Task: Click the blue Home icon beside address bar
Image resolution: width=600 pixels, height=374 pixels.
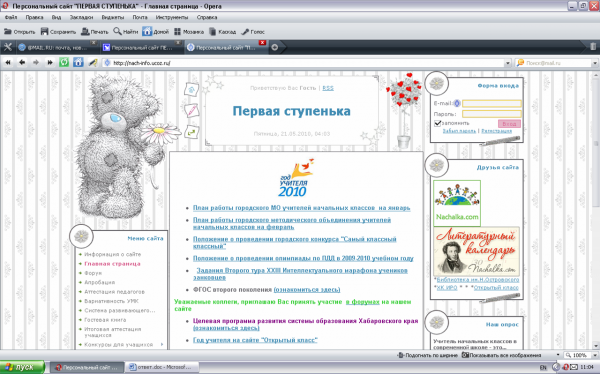Action: 78,62
